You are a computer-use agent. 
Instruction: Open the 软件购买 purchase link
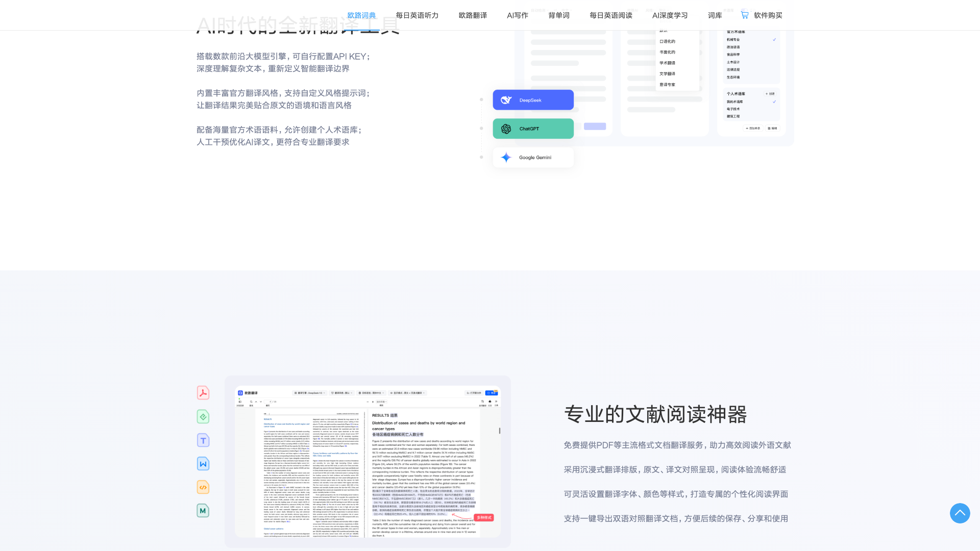coord(768,15)
